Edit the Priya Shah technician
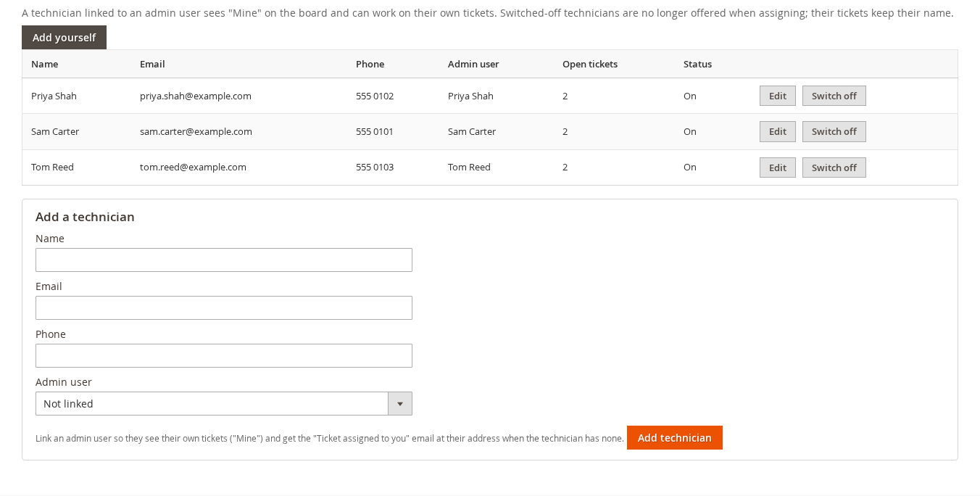The image size is (980, 496). (778, 96)
